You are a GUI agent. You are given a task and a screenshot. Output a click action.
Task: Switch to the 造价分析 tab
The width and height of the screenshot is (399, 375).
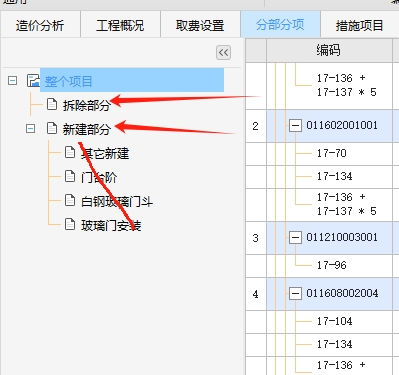[x=40, y=25]
